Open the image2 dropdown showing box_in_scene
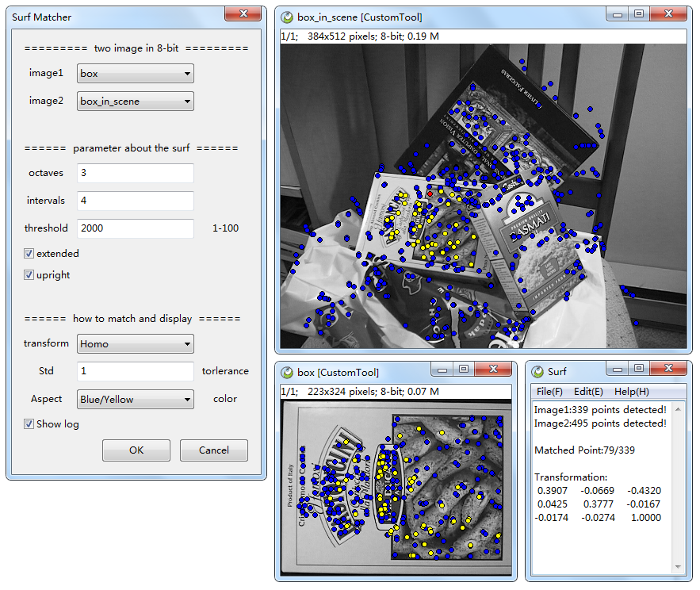Viewport: 700px width, 590px height. coord(136,102)
